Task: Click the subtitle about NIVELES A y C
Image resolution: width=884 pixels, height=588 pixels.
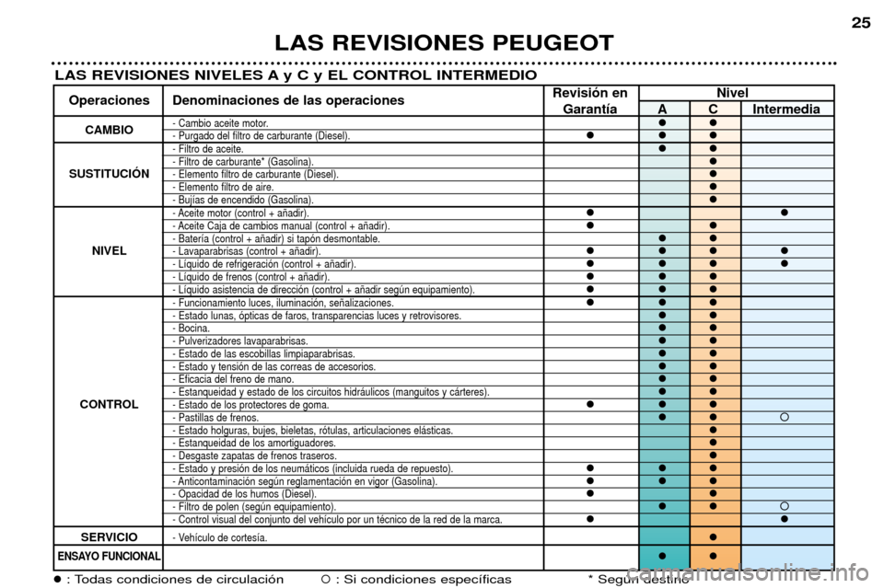Action: point(296,75)
